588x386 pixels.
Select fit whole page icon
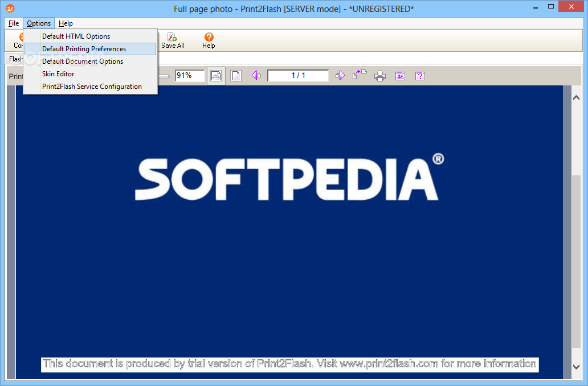(x=236, y=76)
